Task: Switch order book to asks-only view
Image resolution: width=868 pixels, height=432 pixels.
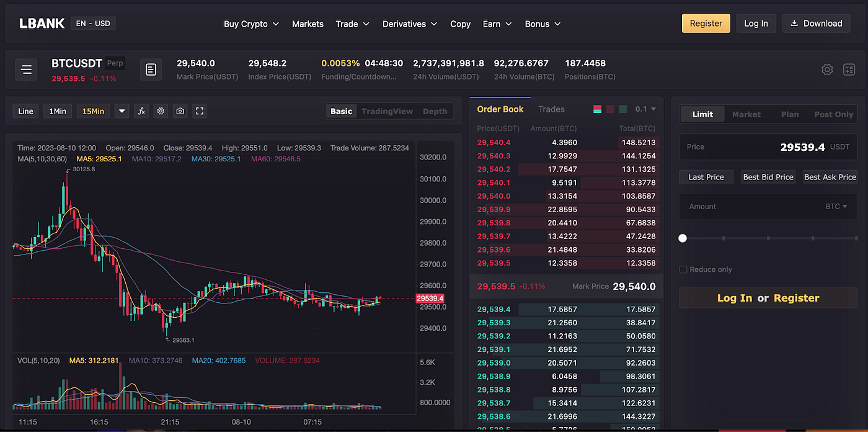Action: pyautogui.click(x=610, y=109)
